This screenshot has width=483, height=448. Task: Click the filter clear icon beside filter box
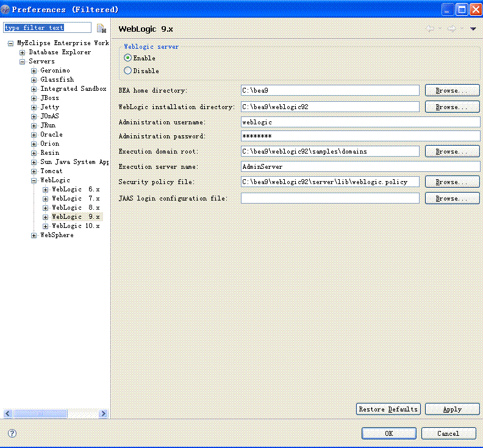[x=101, y=28]
